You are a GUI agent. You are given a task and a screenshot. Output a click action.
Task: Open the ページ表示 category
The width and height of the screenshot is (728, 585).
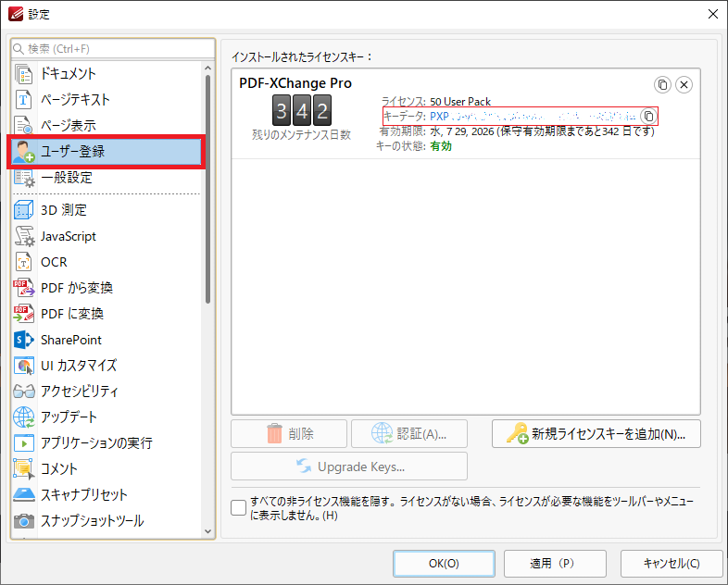[107, 125]
